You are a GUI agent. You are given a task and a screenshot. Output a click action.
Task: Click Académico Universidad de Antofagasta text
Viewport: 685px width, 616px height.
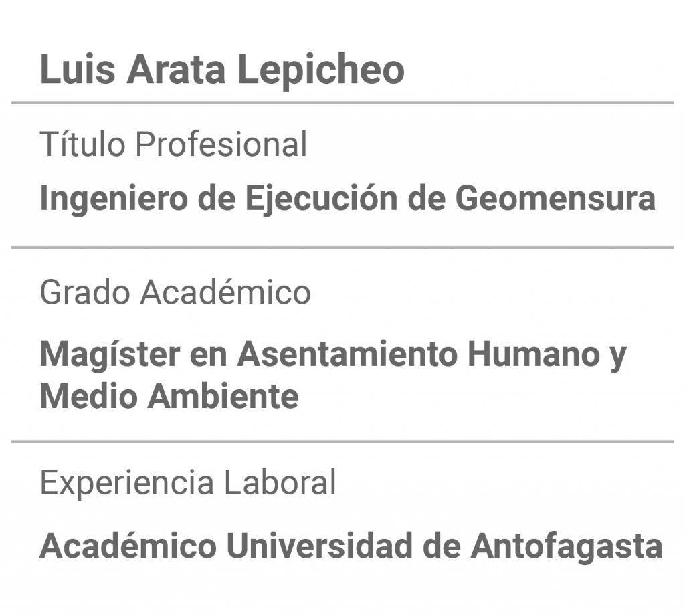351,546
